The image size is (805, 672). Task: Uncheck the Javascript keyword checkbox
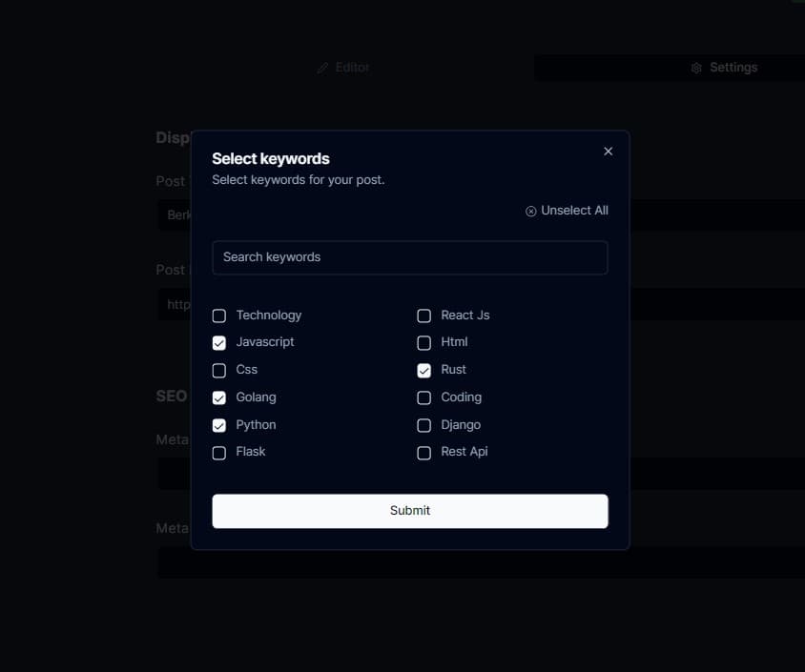coord(219,342)
